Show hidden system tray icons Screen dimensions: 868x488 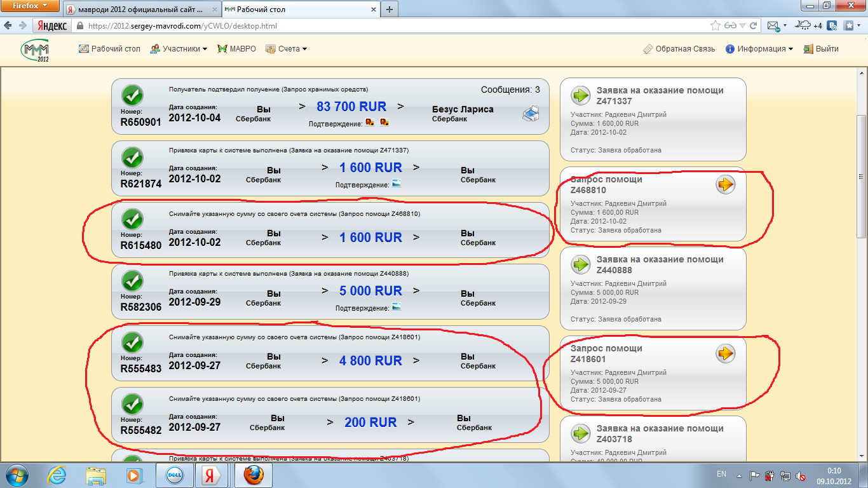[x=738, y=475]
